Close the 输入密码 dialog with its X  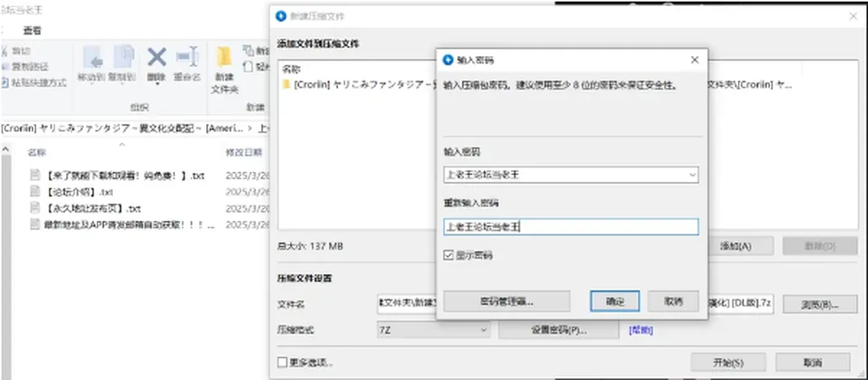point(694,60)
